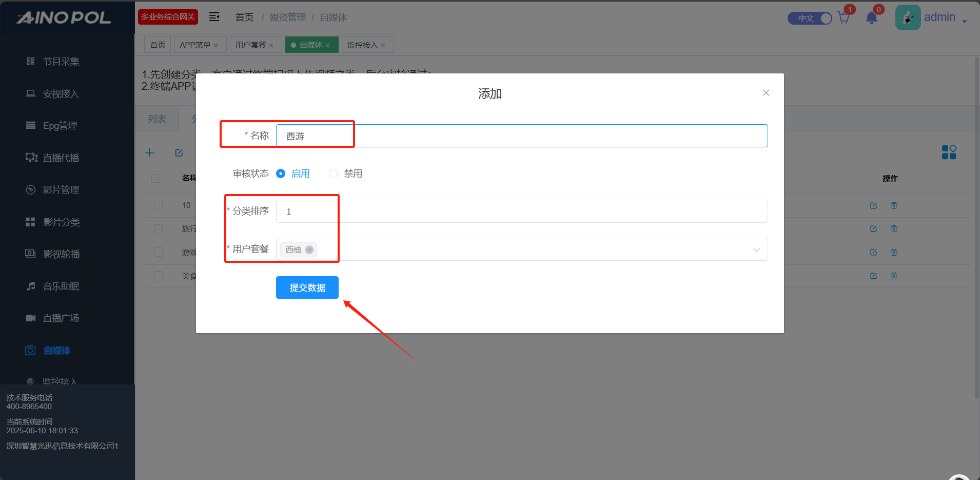Collapse the sidebar with the hamburger icon

(x=214, y=17)
